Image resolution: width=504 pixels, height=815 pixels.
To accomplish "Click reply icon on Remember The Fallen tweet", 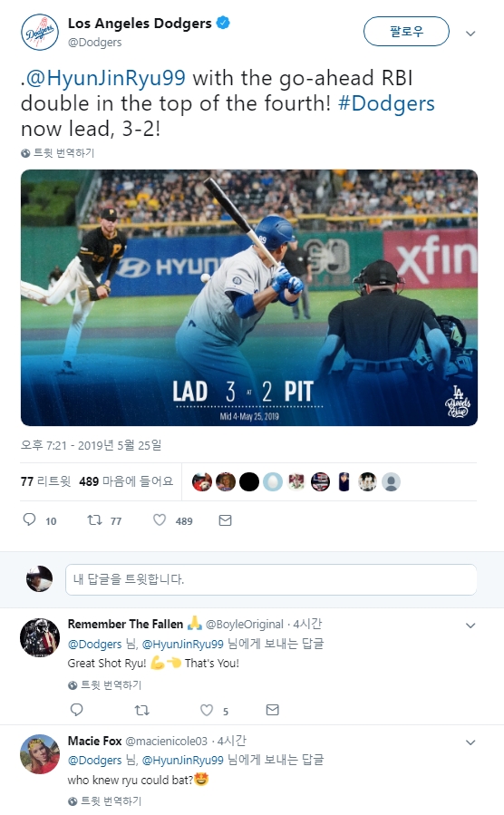I will pos(76,710).
